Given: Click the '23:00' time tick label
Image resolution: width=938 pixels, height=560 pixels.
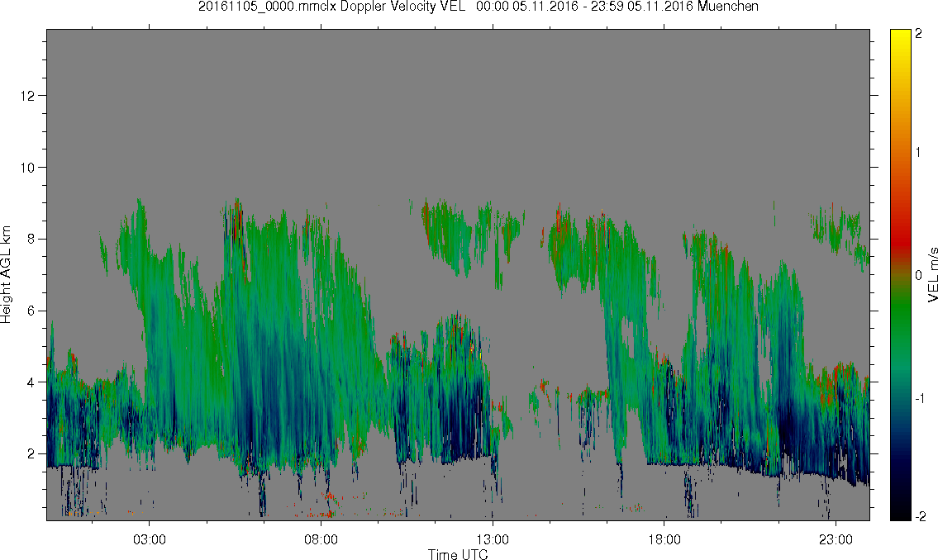Looking at the screenshot, I should click(836, 539).
